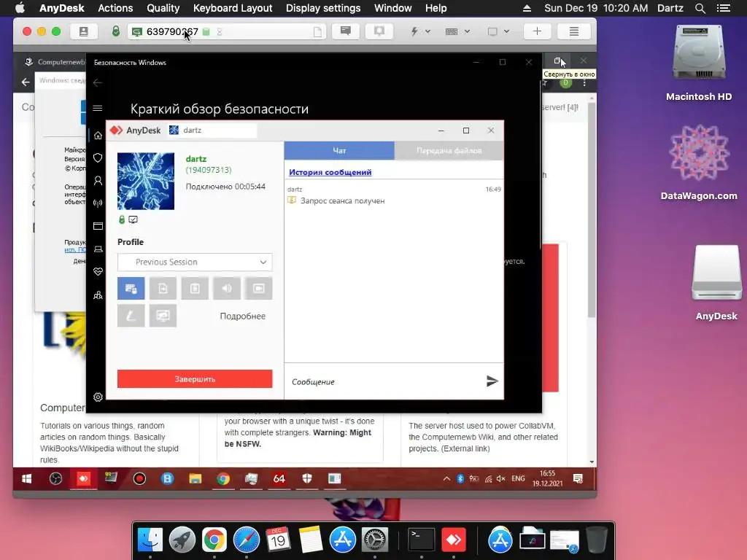Go back in Windows Security window
Image resolution: width=747 pixels, height=560 pixels.
(x=98, y=83)
